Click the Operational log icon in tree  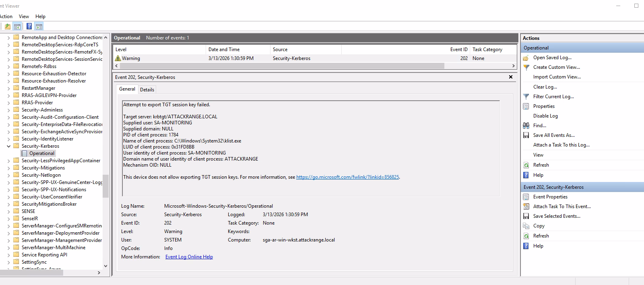click(24, 153)
